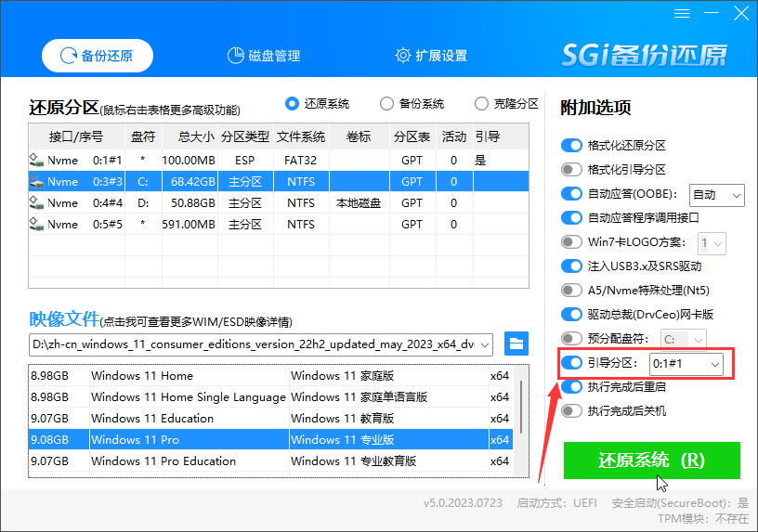The width and height of the screenshot is (758, 532).
Task: Open the 扩展设置 tab
Action: (431, 56)
